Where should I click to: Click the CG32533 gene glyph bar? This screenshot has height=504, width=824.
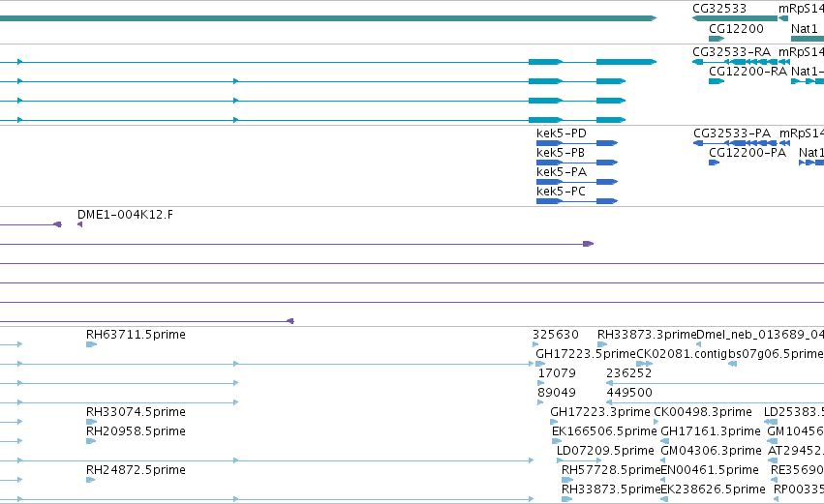click(735, 18)
